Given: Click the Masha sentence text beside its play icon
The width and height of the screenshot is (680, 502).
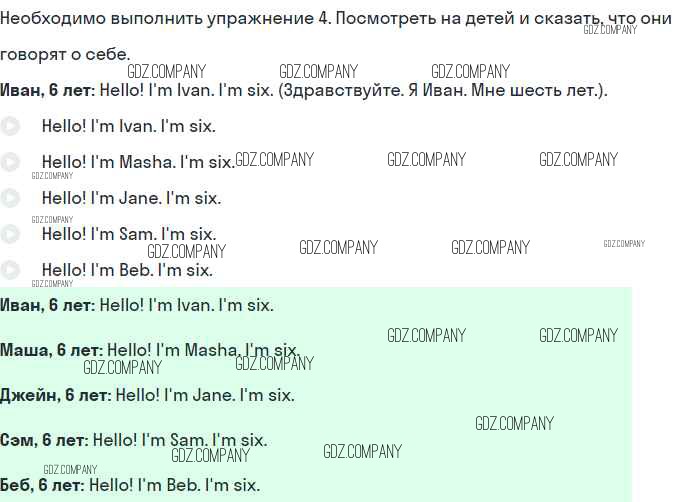Looking at the screenshot, I should 138,162.
